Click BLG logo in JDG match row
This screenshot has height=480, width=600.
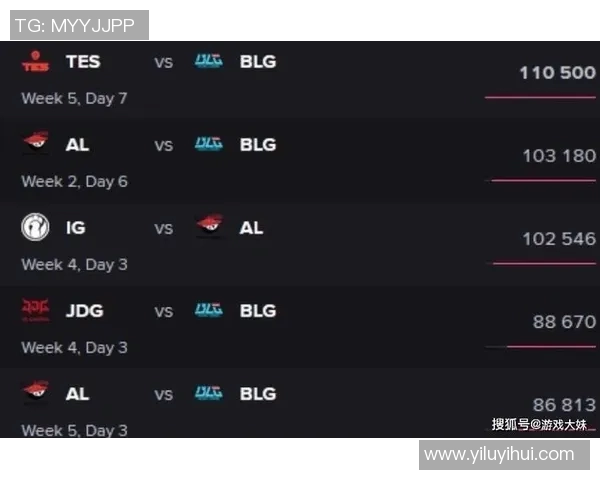(x=209, y=310)
